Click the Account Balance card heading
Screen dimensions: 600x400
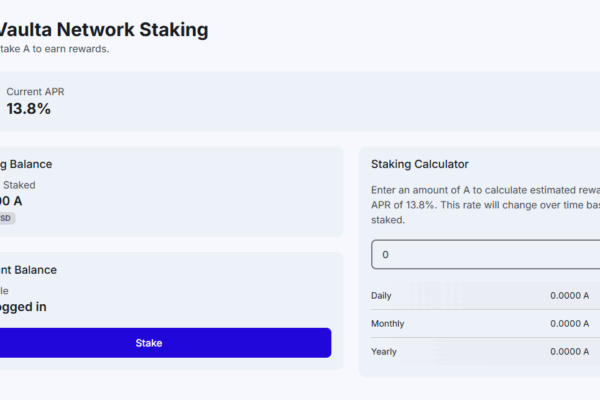(x=28, y=270)
